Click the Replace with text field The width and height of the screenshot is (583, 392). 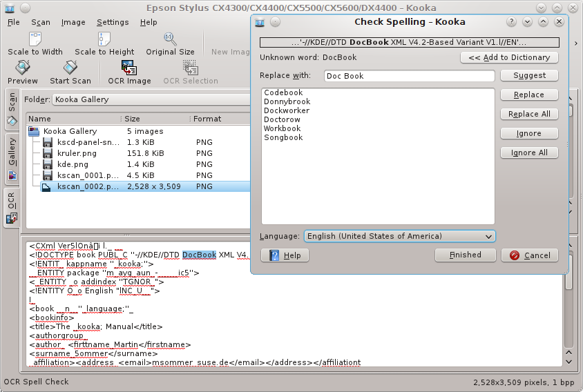410,76
